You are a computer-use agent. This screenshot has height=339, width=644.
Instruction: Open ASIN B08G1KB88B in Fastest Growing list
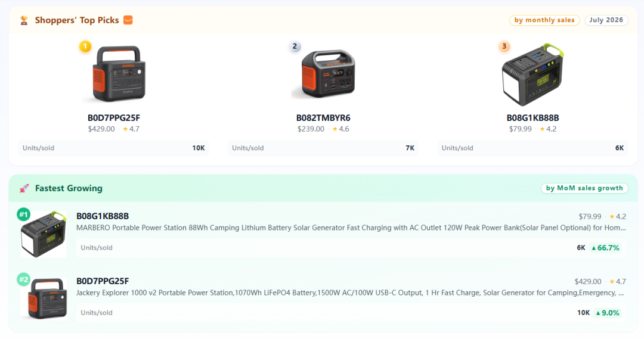pyautogui.click(x=103, y=216)
